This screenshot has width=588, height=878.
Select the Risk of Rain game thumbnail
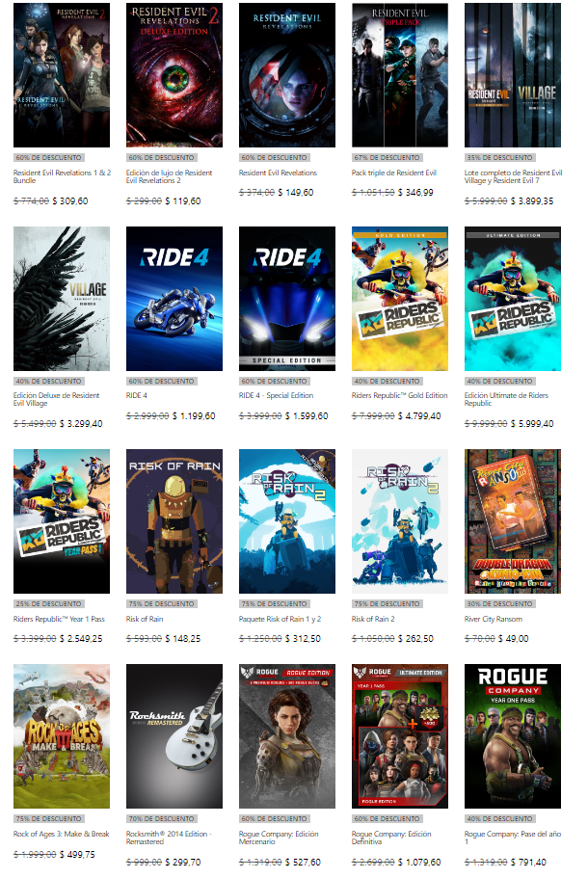174,521
